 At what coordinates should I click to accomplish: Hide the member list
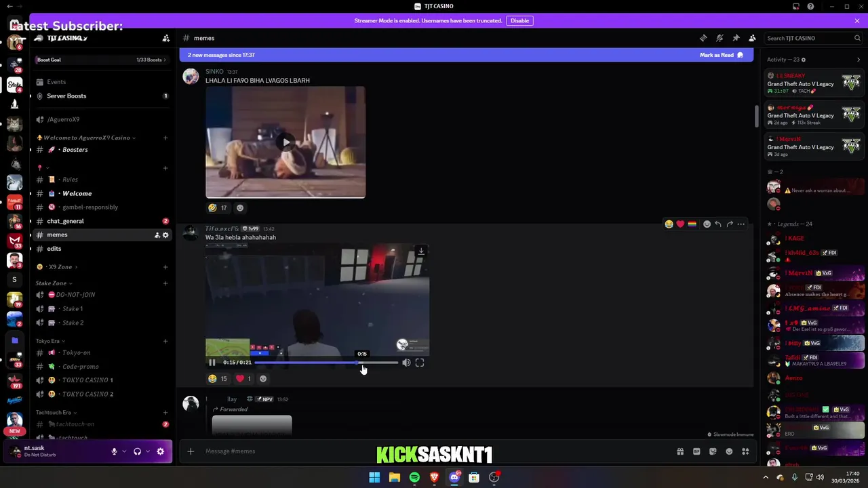click(752, 38)
